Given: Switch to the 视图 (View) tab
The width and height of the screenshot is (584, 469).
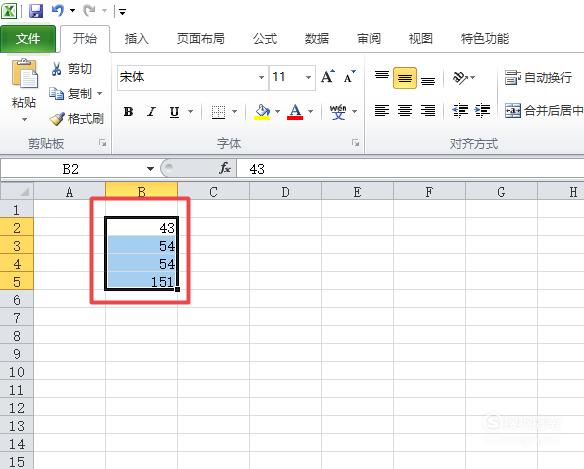Looking at the screenshot, I should [x=421, y=38].
